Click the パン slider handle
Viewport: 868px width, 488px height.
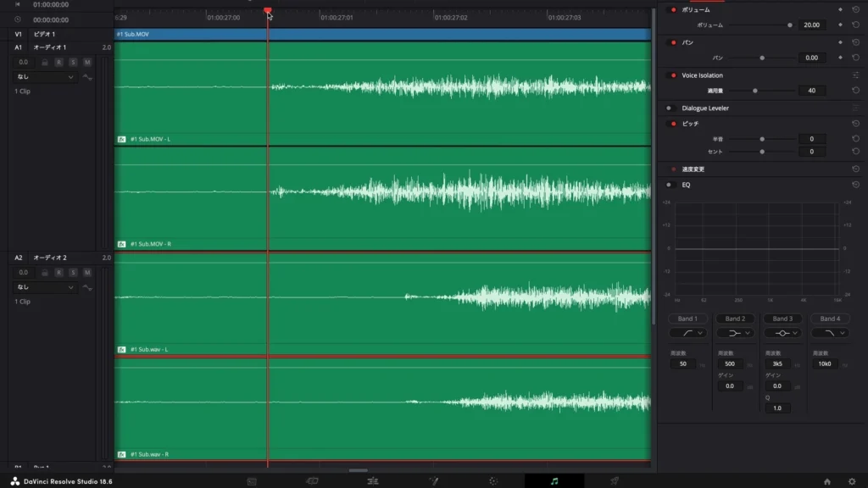point(762,58)
